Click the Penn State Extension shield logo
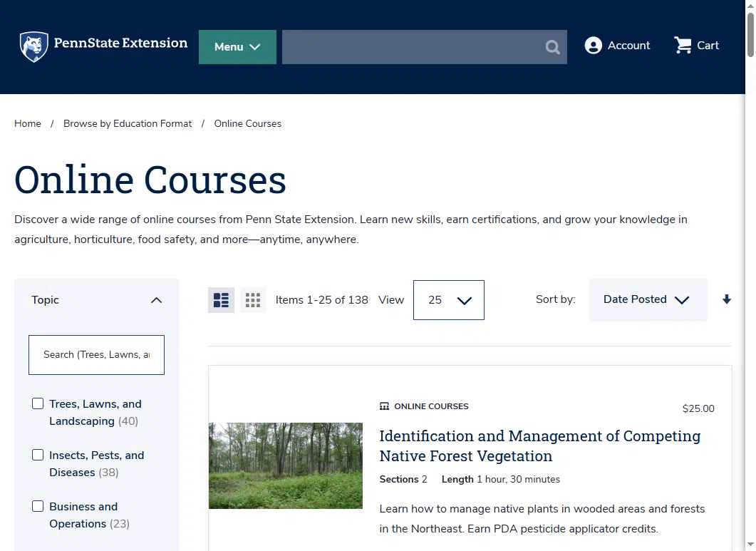 pyautogui.click(x=33, y=46)
